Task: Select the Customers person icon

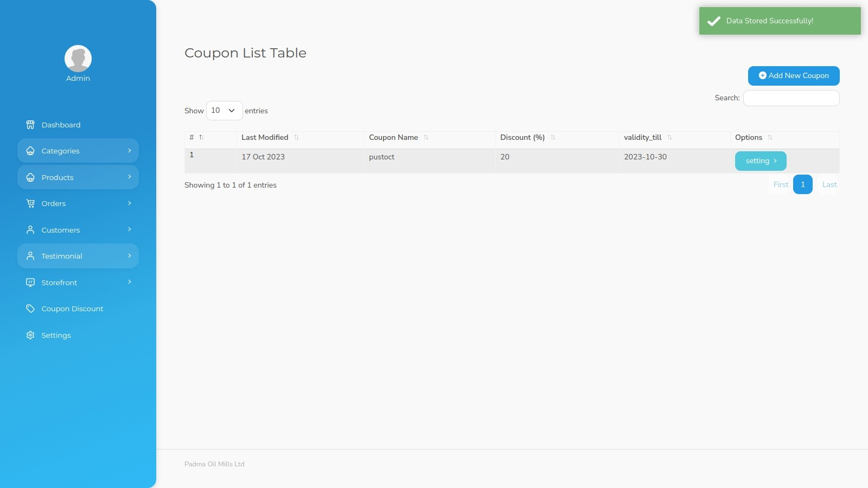Action: 30,229
